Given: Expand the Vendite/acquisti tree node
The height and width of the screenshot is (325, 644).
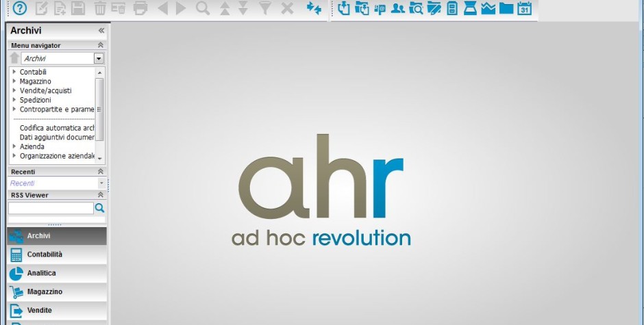Looking at the screenshot, I should pyautogui.click(x=14, y=90).
